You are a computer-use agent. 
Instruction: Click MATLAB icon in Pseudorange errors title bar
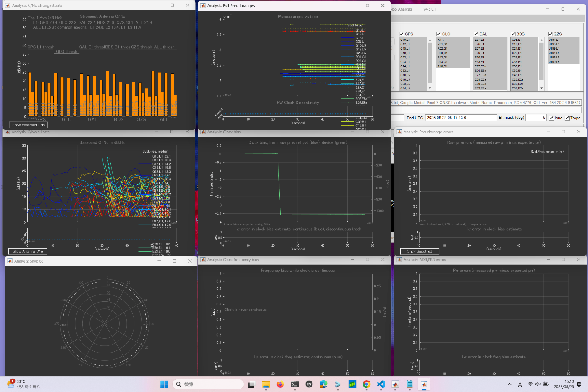399,132
